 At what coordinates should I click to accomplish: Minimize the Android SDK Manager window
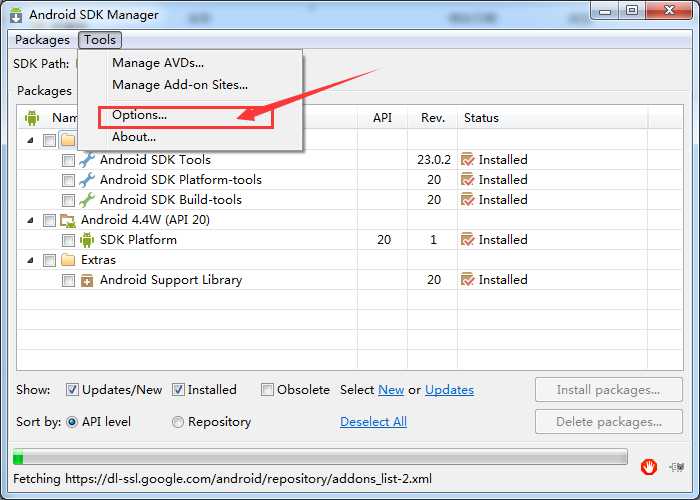pos(605,11)
